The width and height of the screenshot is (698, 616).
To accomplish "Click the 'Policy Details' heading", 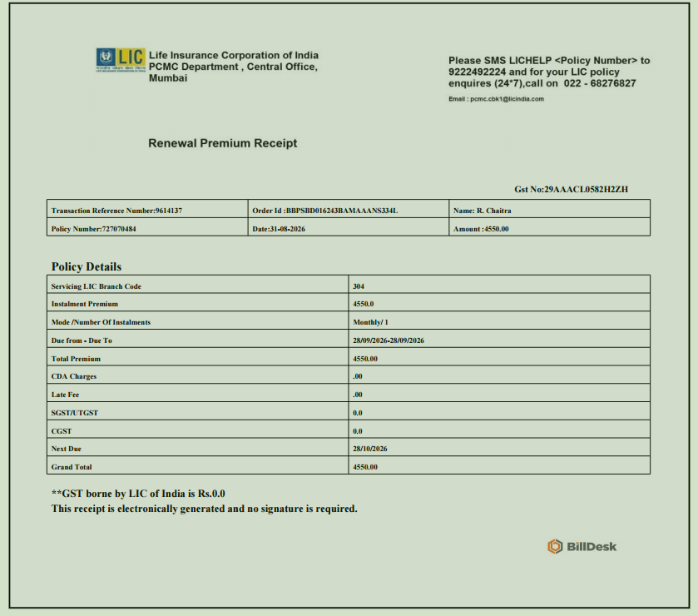I will pos(87,266).
